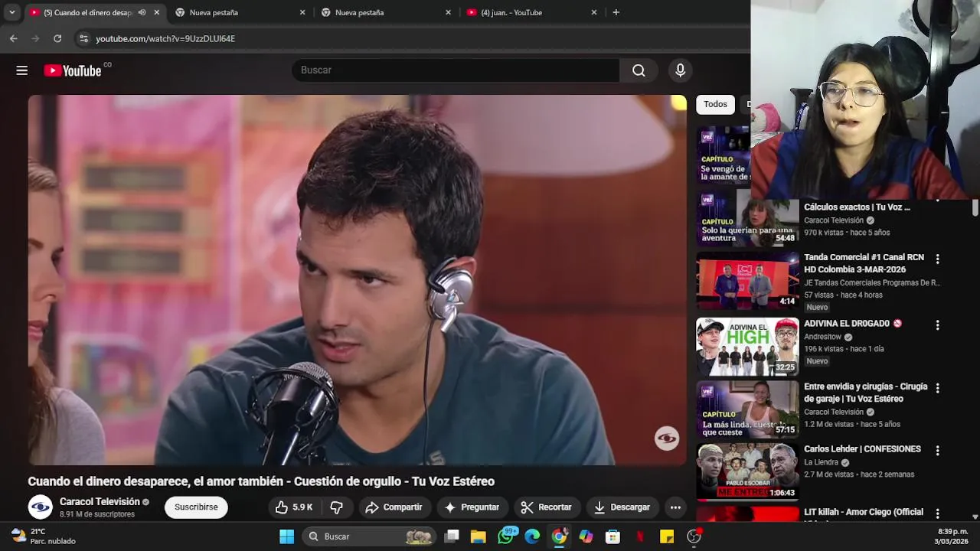Open the La Liendra channel name
Screen dimensions: 980x551
tap(821, 463)
